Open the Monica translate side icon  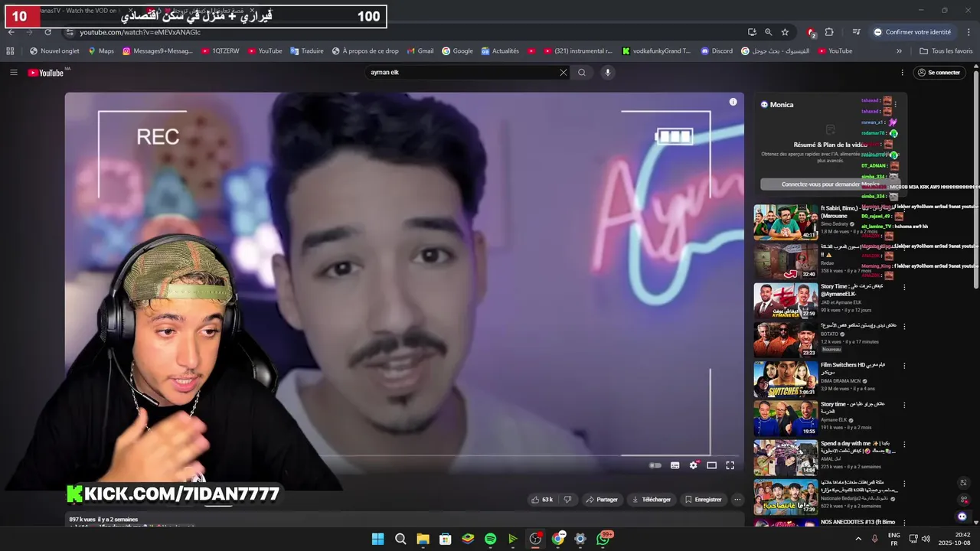point(963,483)
